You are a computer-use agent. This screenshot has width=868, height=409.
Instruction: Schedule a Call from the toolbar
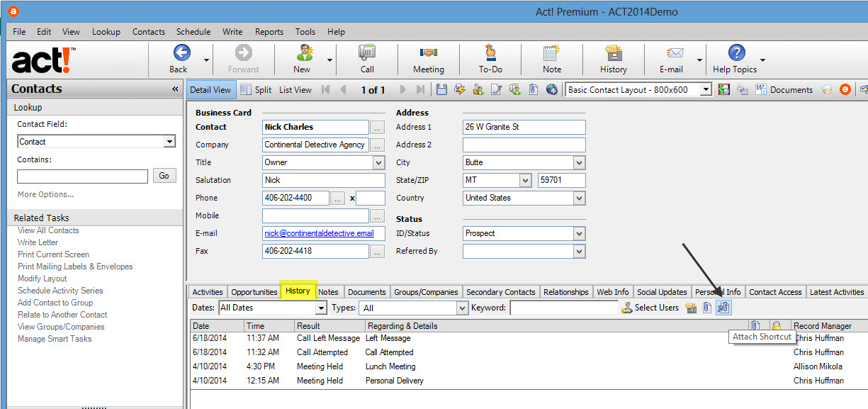(x=367, y=58)
